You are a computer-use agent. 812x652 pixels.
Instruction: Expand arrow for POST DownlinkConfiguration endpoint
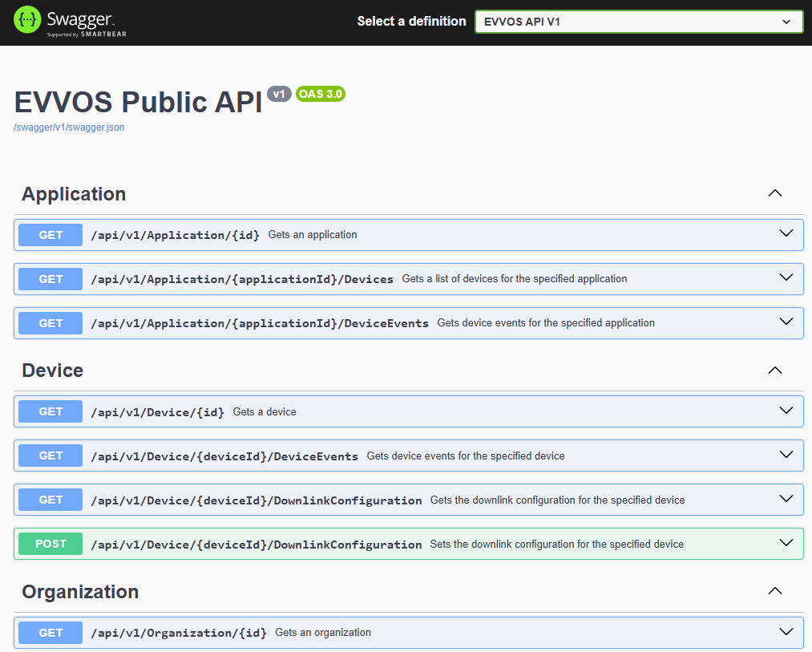[786, 543]
